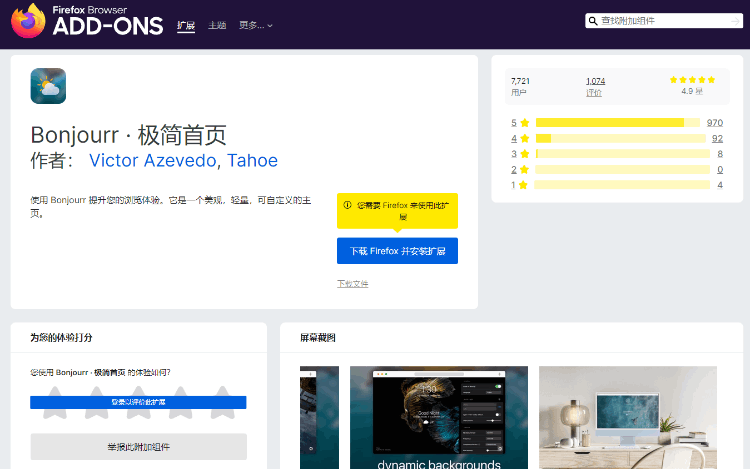Switch to the 主题 tab
750x469 pixels.
217,25
